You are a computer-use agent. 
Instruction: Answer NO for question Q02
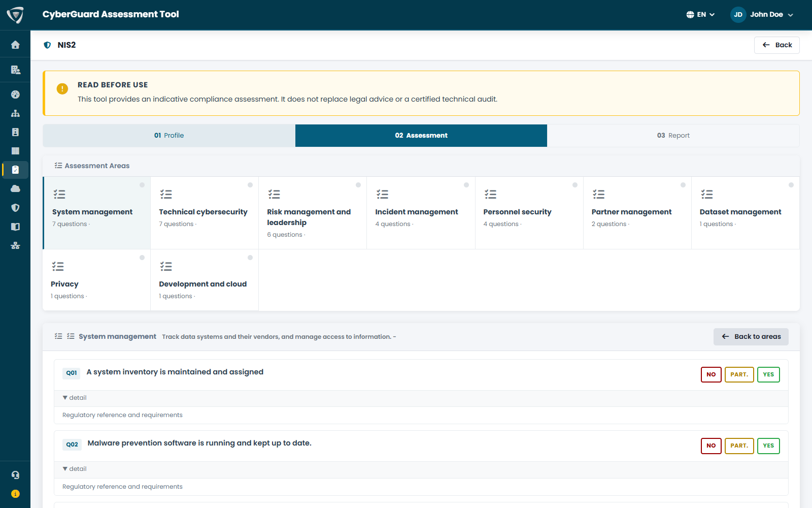click(x=711, y=446)
